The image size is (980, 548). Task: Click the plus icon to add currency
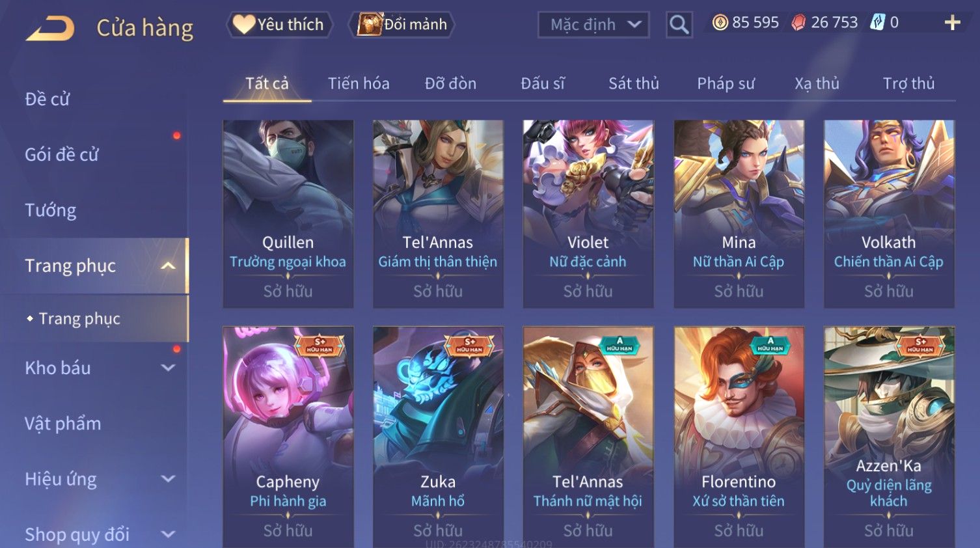952,23
